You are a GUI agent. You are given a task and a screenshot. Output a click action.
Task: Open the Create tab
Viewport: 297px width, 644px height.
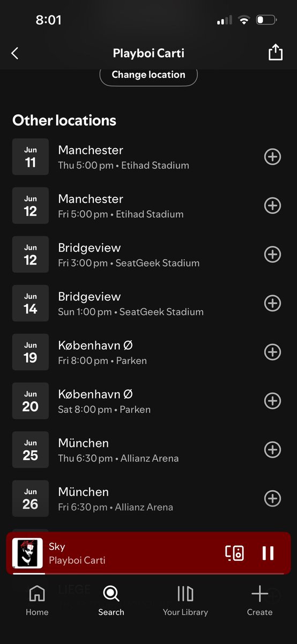[x=259, y=601]
